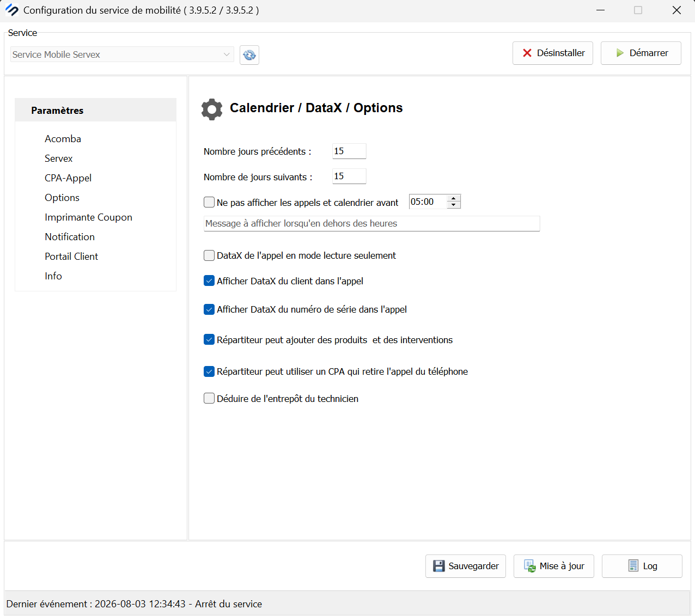The image size is (695, 616).
Task: Click the Dernier événement status bar text
Action: click(x=134, y=603)
